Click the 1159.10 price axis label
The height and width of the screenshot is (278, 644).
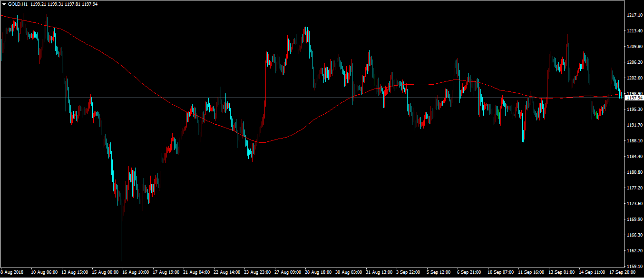coord(634,267)
